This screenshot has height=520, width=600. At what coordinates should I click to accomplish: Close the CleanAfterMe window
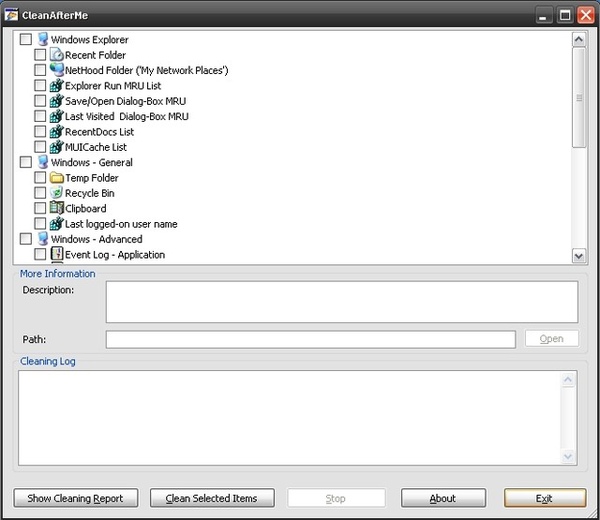[x=586, y=15]
